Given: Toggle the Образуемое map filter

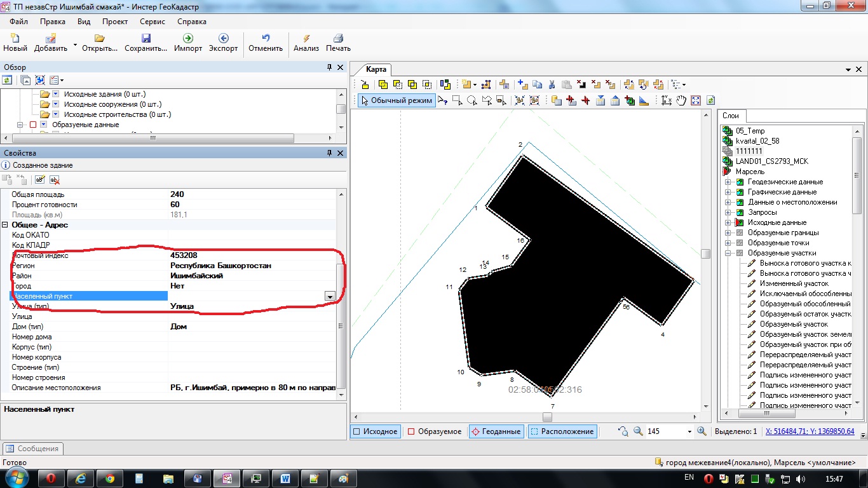Looking at the screenshot, I should tap(435, 431).
